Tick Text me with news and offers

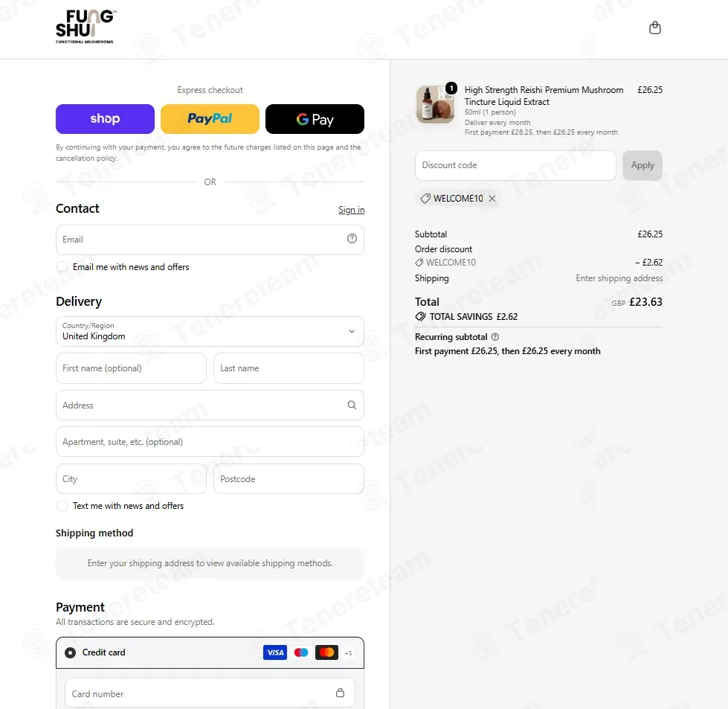click(x=62, y=506)
